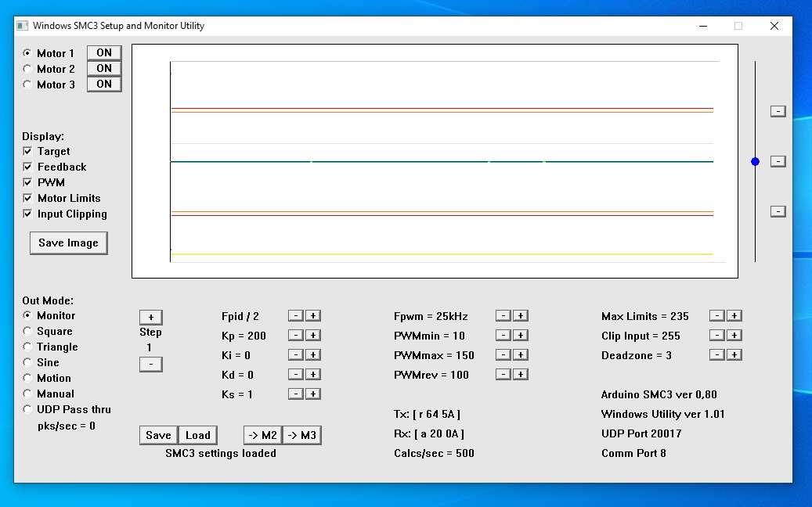Click the graph plot area
The width and height of the screenshot is (812, 507).
[435, 161]
